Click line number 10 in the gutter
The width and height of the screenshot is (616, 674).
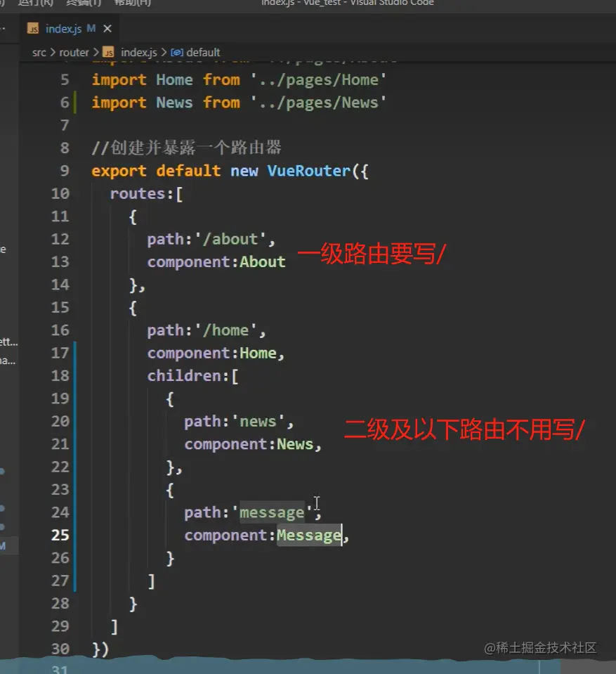coord(60,194)
